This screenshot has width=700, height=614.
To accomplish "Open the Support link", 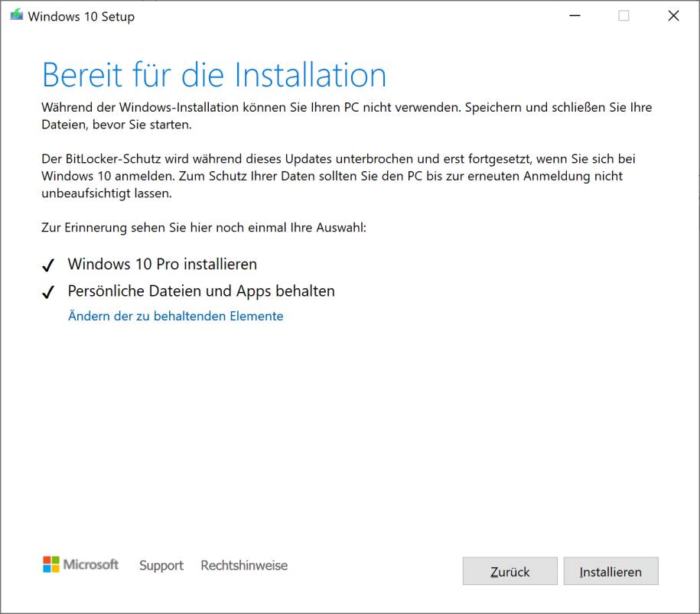I will click(161, 566).
